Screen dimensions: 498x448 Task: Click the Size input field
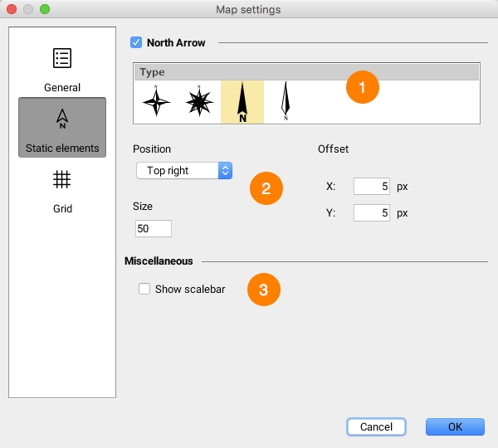coord(153,228)
